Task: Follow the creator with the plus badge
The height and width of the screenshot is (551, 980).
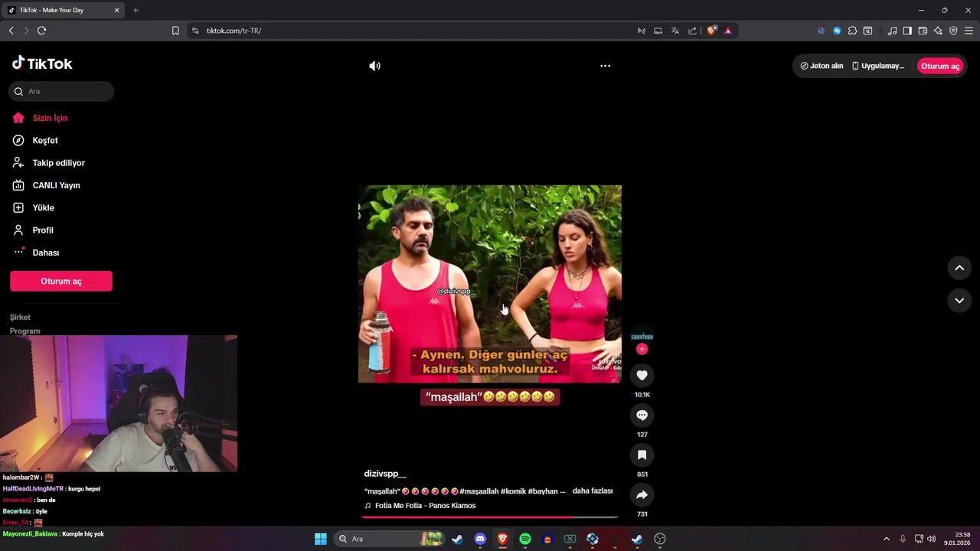Action: pyautogui.click(x=642, y=349)
